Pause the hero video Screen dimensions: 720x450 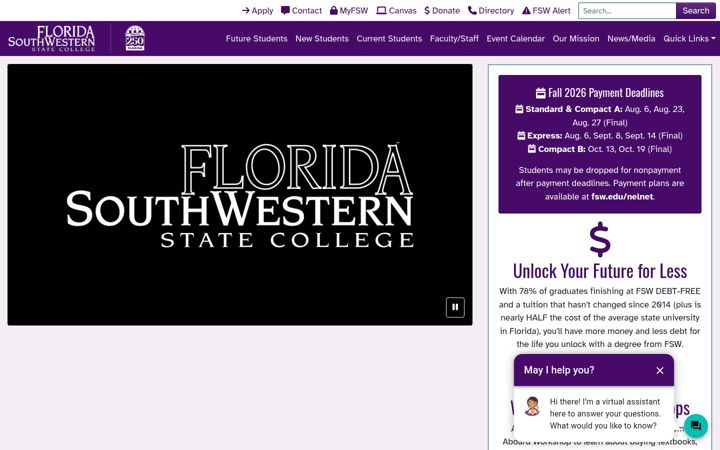click(x=455, y=308)
